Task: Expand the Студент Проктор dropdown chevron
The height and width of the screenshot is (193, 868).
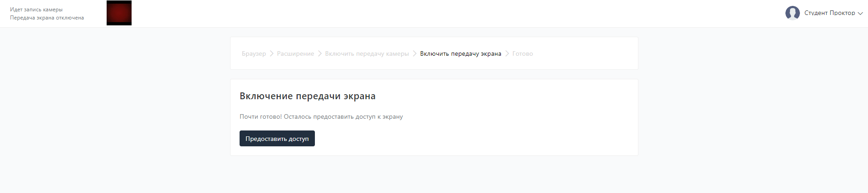Action: point(860,13)
